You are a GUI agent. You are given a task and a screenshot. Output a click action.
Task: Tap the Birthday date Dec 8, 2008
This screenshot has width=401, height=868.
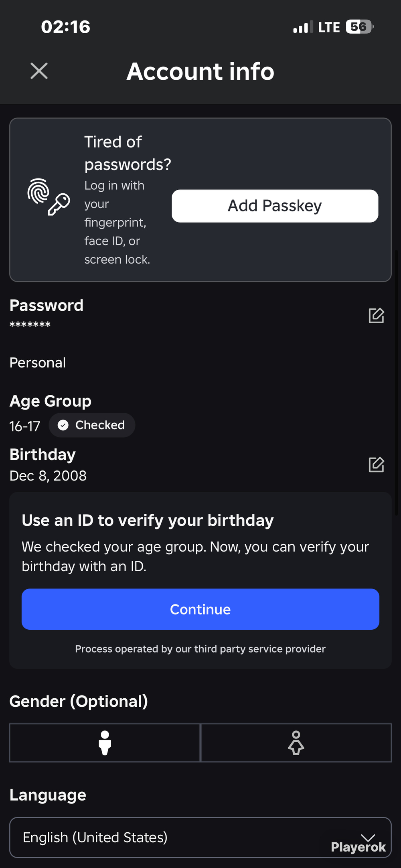coord(48,476)
